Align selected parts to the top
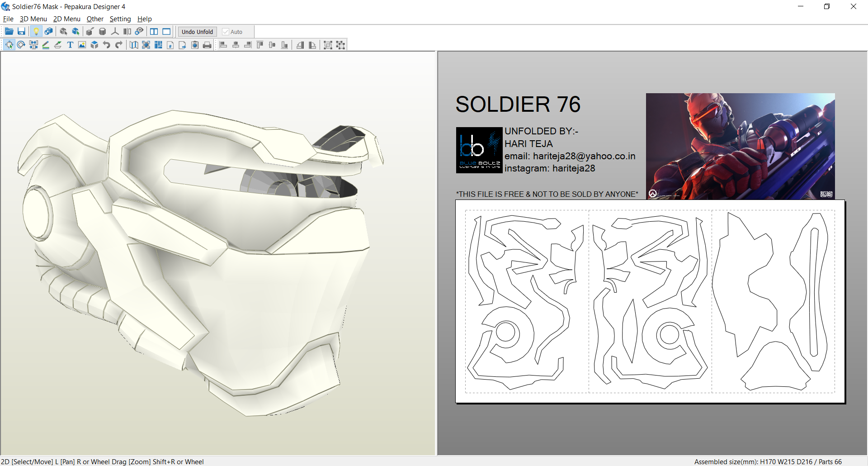The image size is (868, 466). (260, 45)
